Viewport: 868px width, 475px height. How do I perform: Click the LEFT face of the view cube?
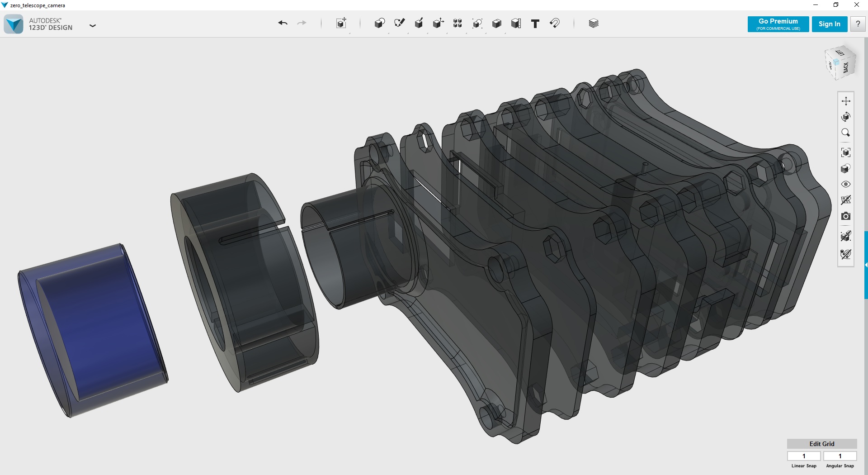point(840,52)
